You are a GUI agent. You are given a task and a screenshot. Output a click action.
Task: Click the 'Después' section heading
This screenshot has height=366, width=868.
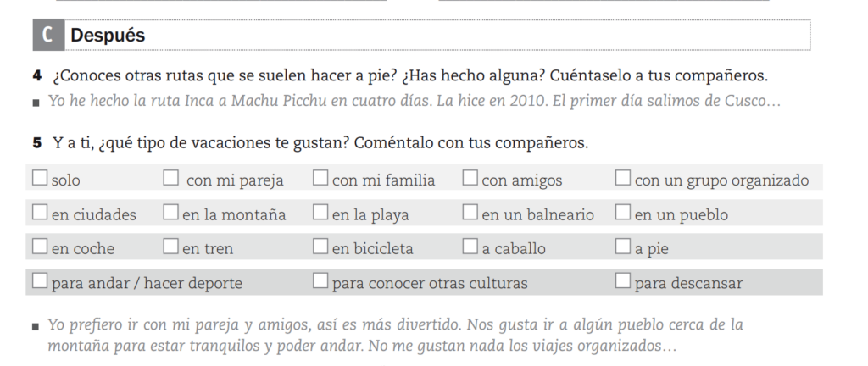pos(108,36)
